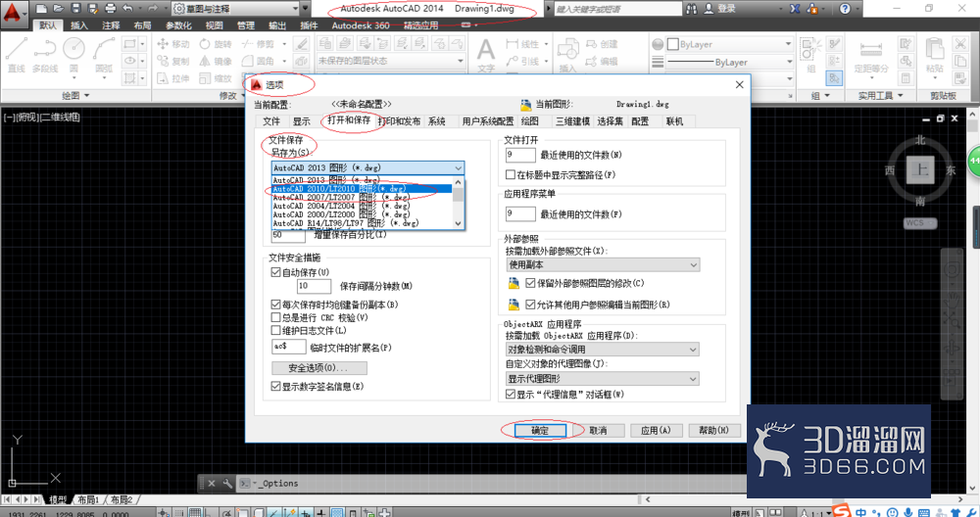Click the Insert block (插入) icon
The width and height of the screenshot is (980, 517).
[567, 54]
